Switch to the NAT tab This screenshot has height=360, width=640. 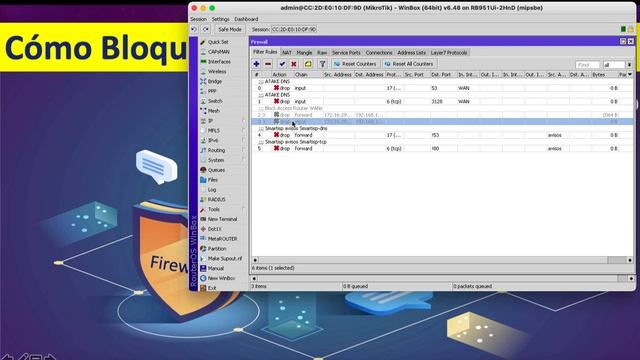(x=287, y=53)
